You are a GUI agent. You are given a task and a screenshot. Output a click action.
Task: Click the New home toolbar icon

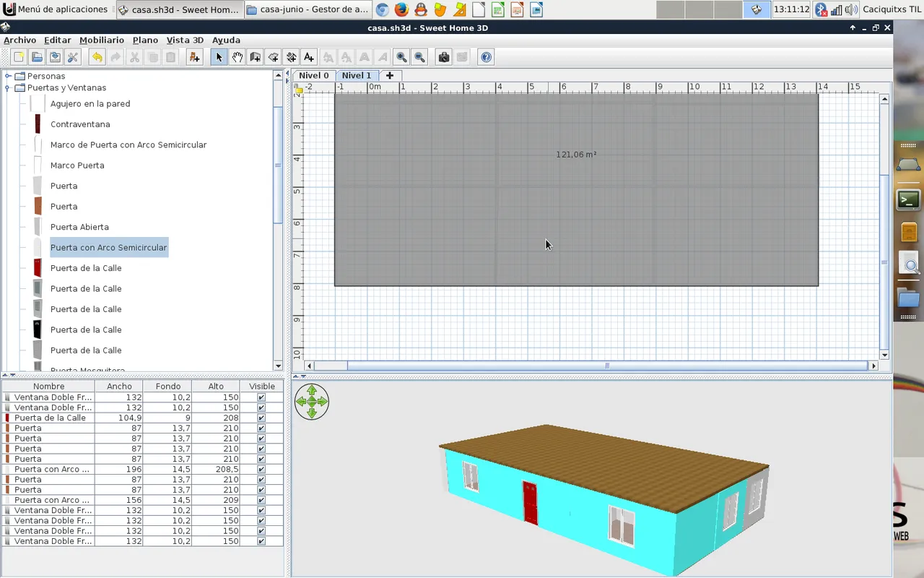(19, 57)
